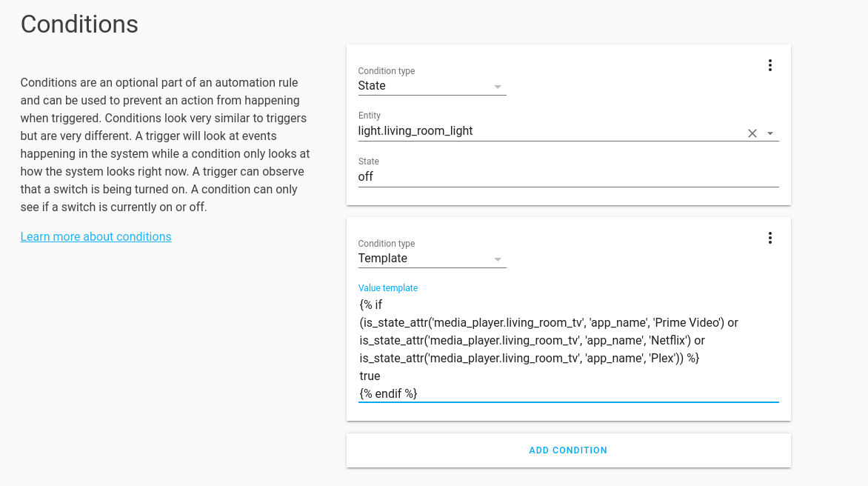Click the ADD CONDITION button
The height and width of the screenshot is (486, 868).
coord(568,450)
